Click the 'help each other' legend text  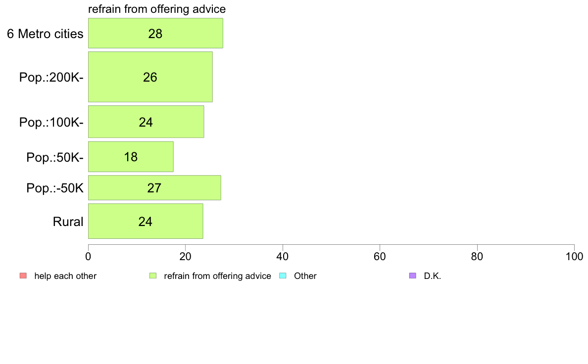[65, 276]
